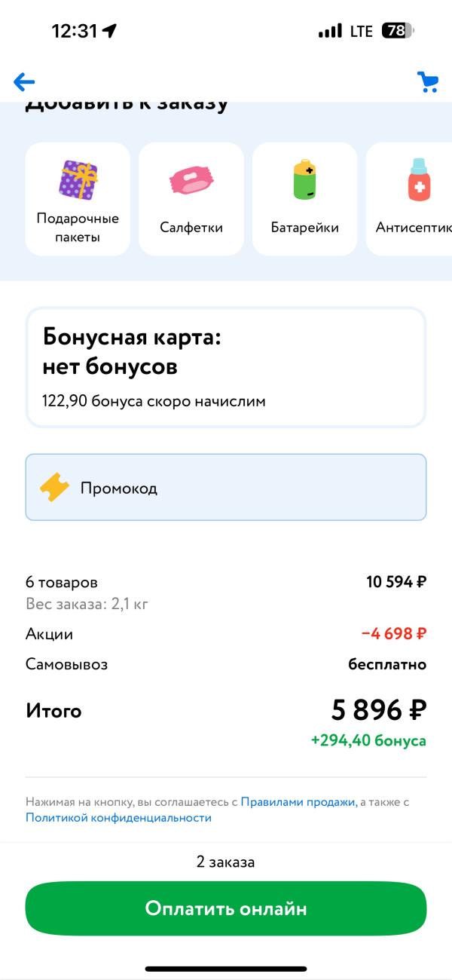Tap the blue back arrow
The width and height of the screenshot is (452, 980).
[24, 81]
